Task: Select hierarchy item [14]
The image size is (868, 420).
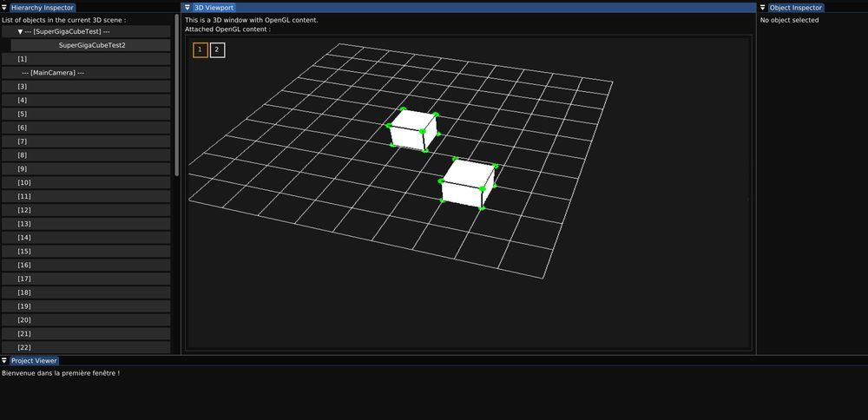Action: point(86,238)
